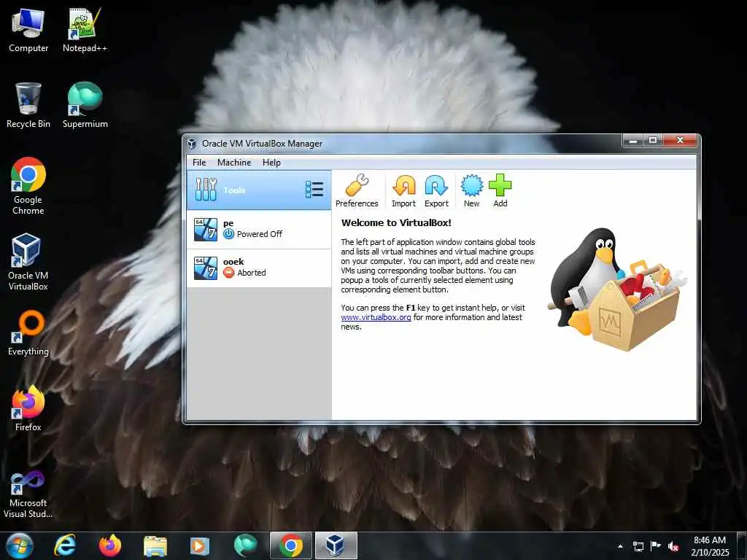Open the Supermium desktop shortcut
The height and width of the screenshot is (560, 747).
coord(85,105)
